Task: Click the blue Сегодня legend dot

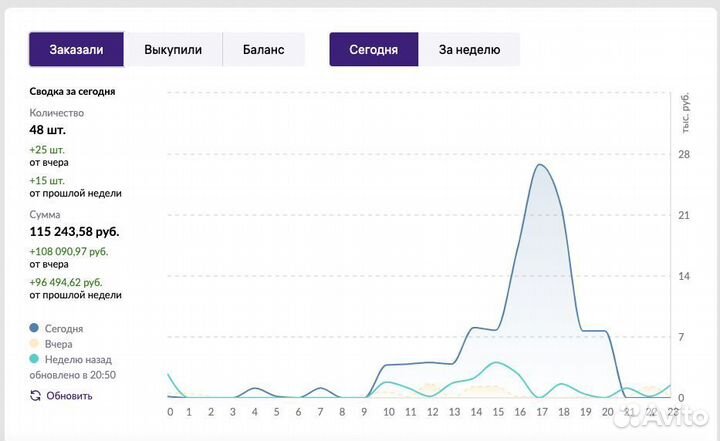Action: (x=35, y=328)
